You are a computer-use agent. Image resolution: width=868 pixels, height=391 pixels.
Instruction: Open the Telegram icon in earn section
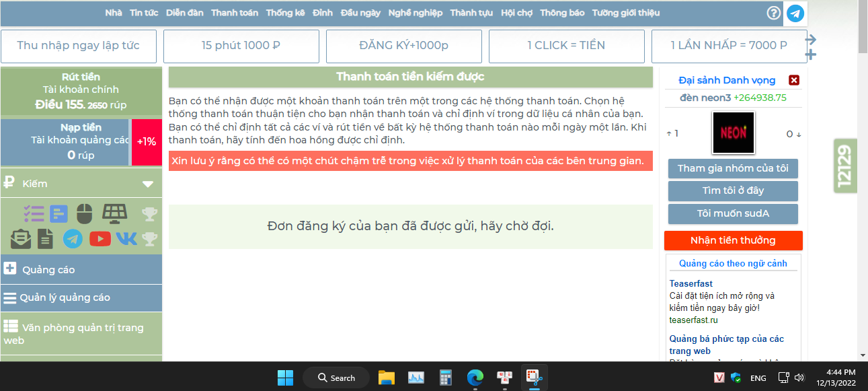[x=73, y=238]
